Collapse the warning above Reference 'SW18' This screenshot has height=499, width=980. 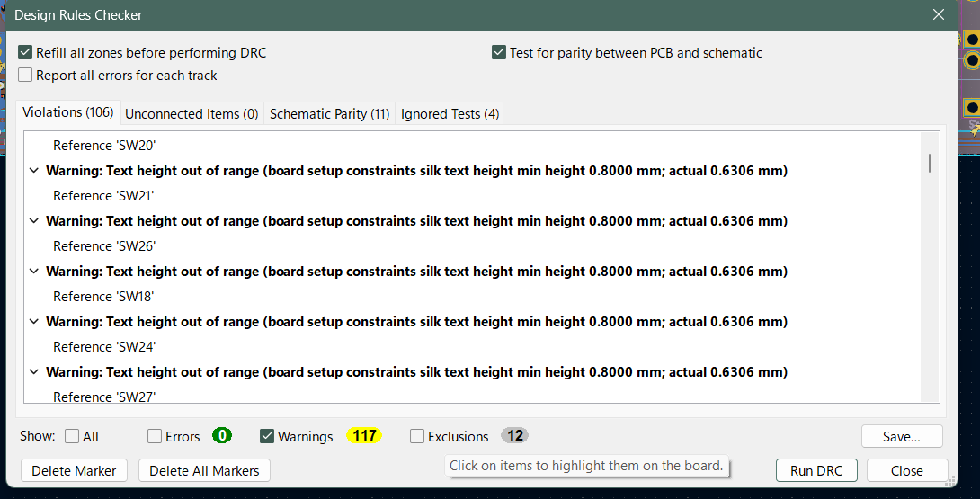(34, 272)
